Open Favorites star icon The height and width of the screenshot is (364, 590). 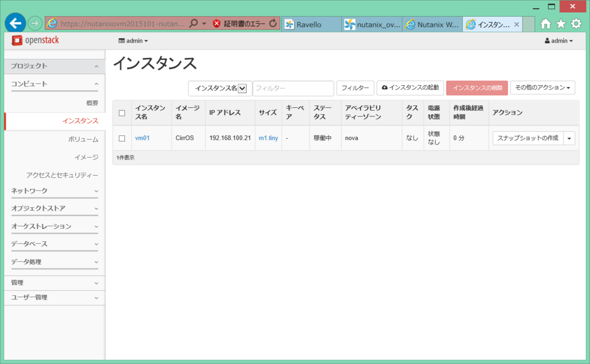[x=561, y=24]
